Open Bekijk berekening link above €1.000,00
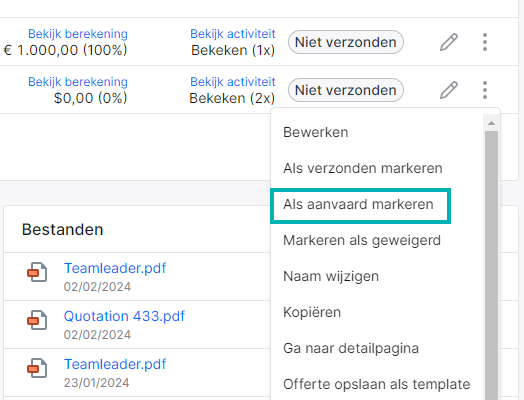The width and height of the screenshot is (524, 400). coord(78,34)
